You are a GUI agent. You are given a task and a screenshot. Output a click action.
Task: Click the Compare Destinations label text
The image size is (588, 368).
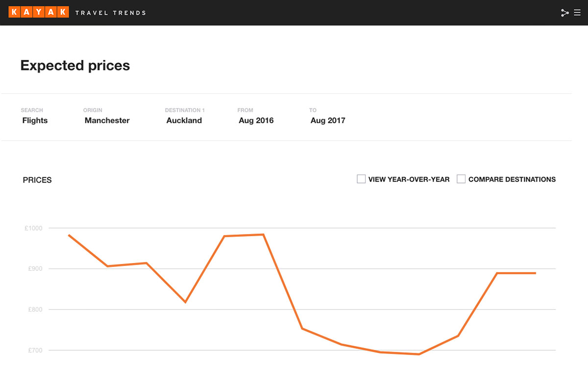click(x=512, y=180)
